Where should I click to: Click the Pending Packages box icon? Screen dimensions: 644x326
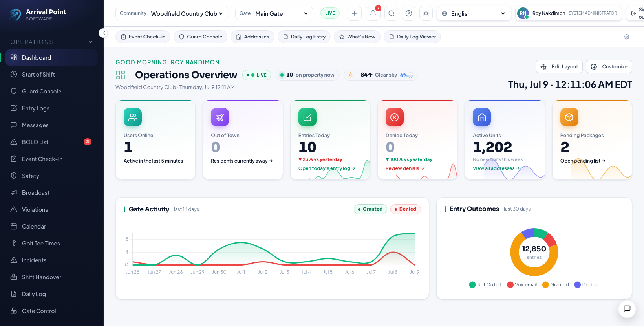(x=569, y=117)
